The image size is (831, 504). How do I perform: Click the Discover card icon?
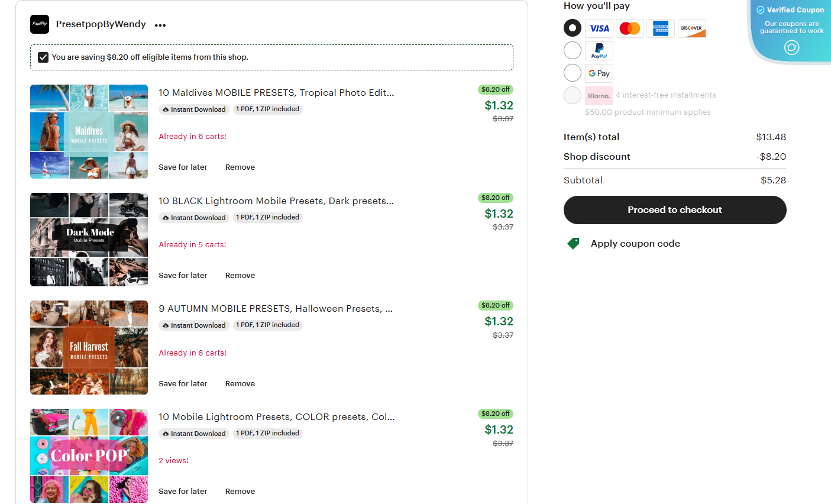click(691, 28)
